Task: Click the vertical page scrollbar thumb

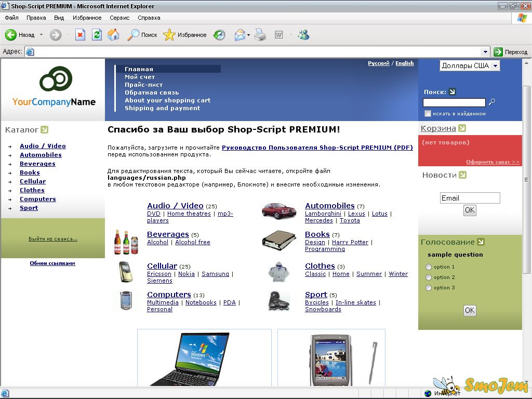Action: 526,179
